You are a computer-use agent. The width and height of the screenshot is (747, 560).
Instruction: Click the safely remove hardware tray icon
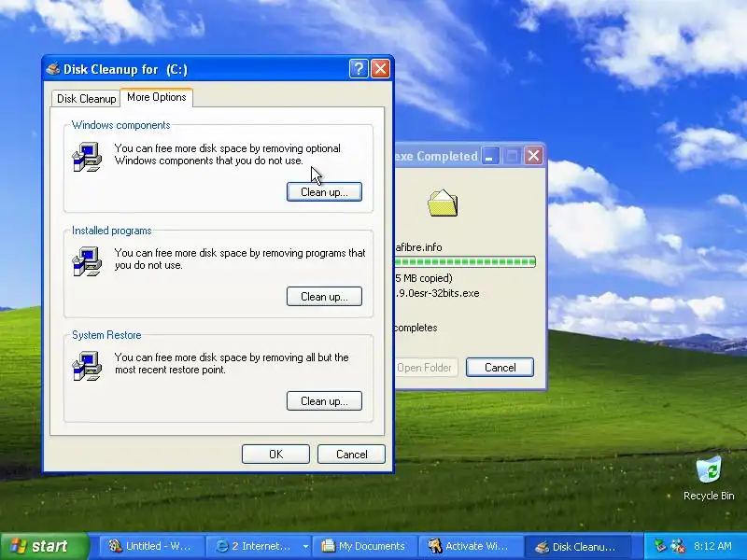pos(660,546)
